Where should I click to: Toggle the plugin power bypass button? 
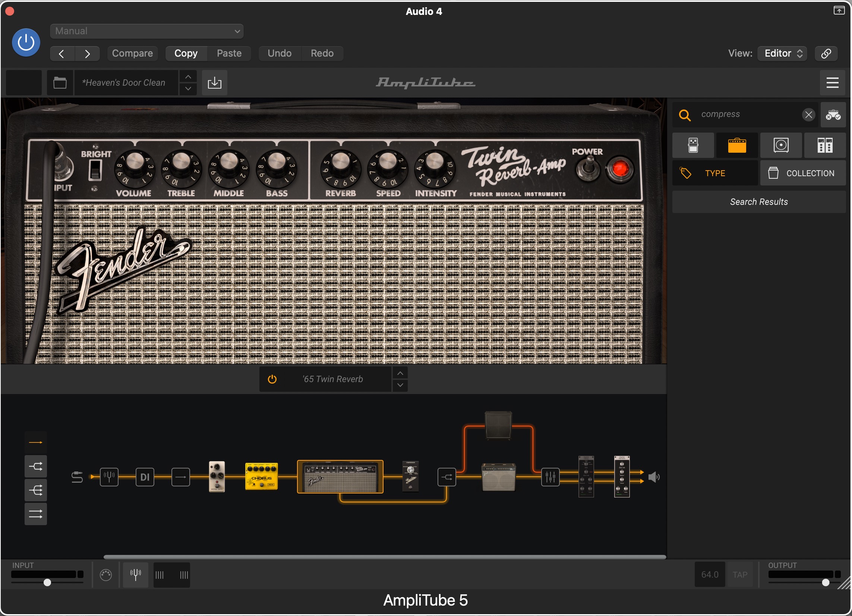(x=26, y=42)
